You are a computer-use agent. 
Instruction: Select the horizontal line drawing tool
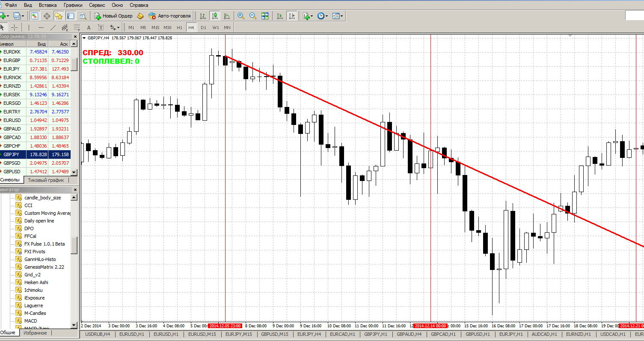[41, 27]
